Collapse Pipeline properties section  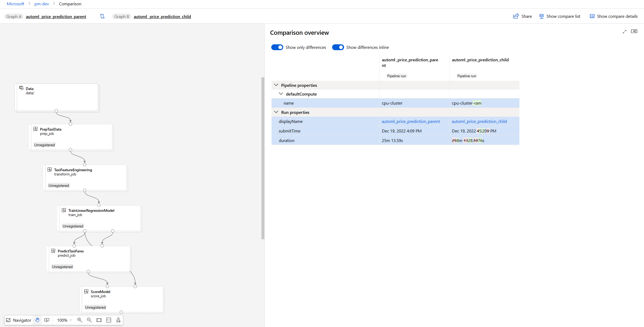tap(276, 85)
